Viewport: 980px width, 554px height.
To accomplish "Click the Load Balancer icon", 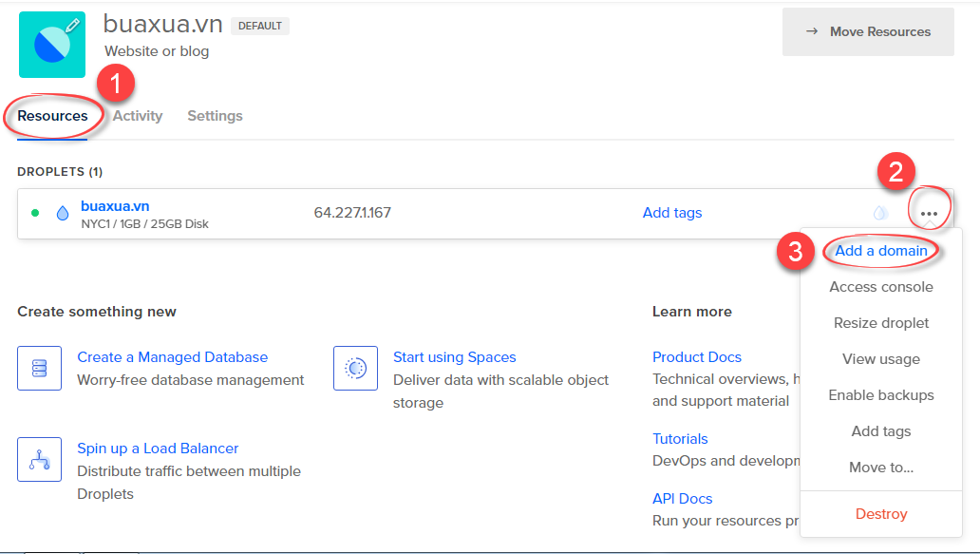I will [39, 460].
